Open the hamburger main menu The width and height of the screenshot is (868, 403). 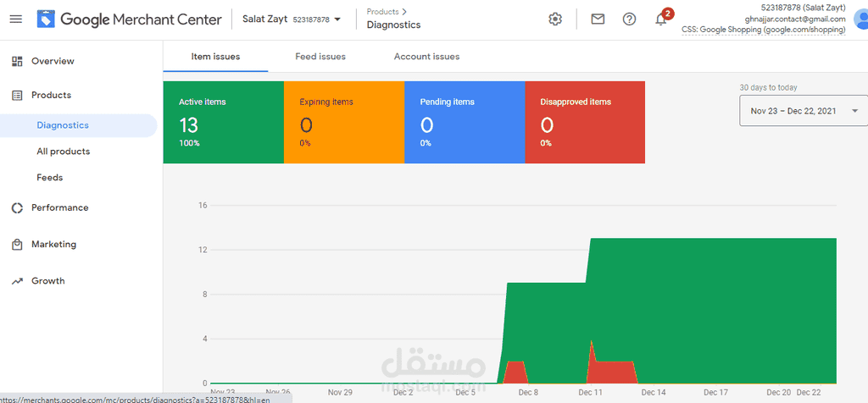16,19
